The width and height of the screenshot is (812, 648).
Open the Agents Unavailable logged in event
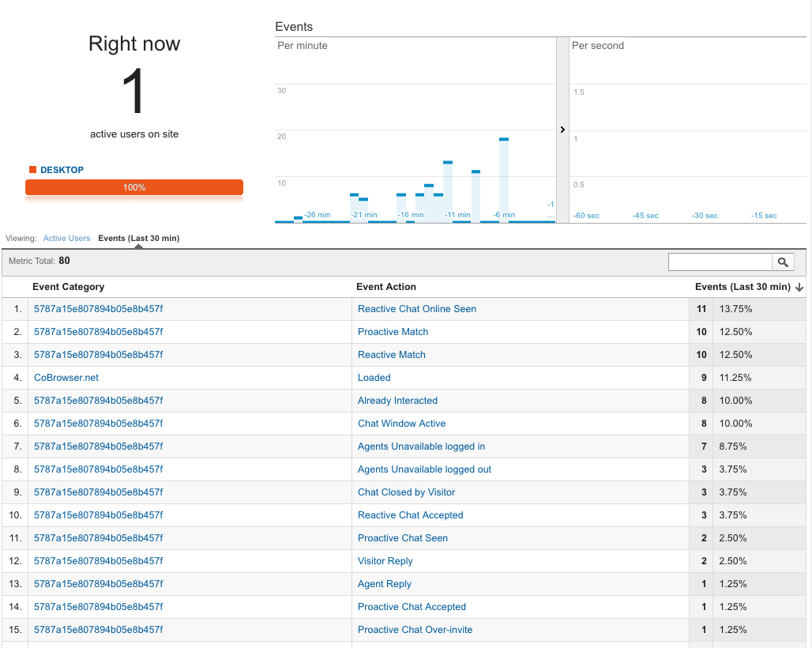pos(421,446)
